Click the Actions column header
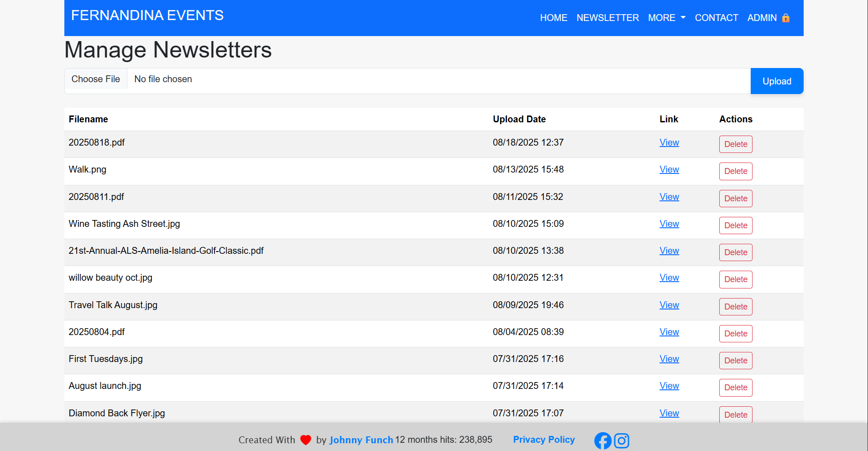 (x=736, y=119)
